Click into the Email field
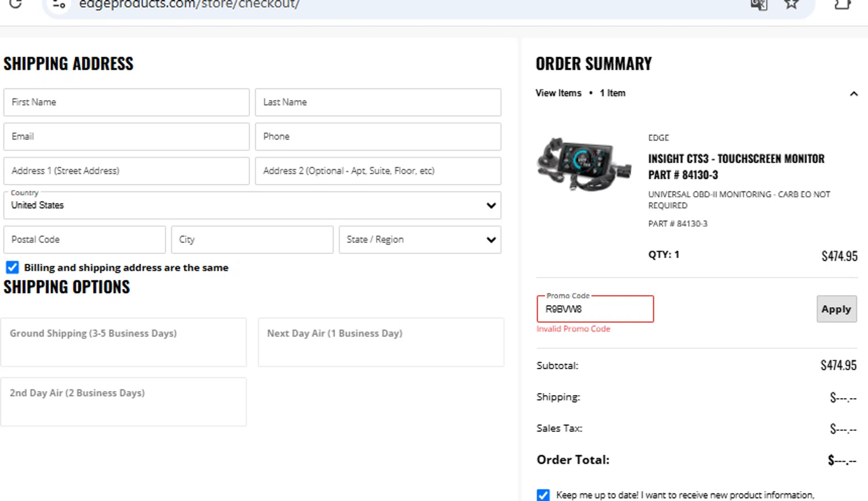868x501 pixels. (x=126, y=137)
